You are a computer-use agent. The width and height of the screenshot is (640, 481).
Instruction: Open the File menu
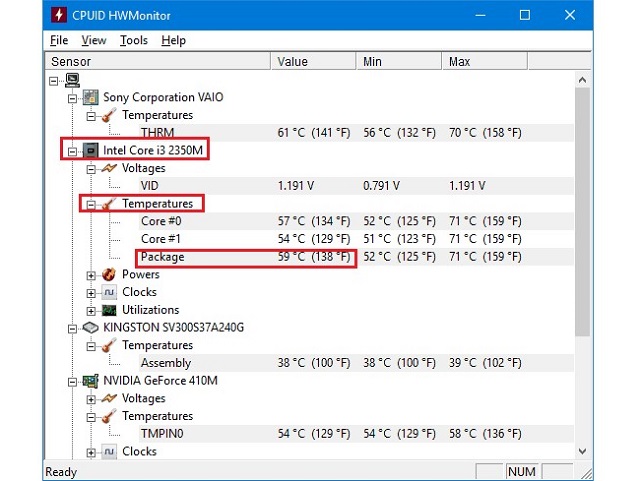[59, 40]
